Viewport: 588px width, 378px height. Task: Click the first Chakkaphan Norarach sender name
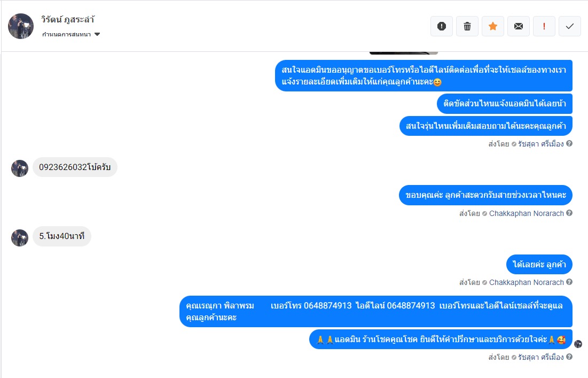point(526,213)
